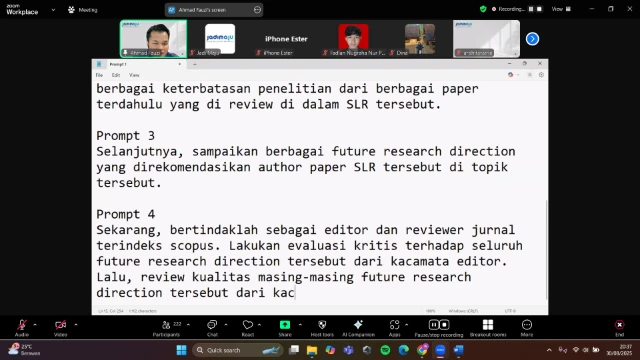Open the Zoom Apps panel

click(394, 328)
